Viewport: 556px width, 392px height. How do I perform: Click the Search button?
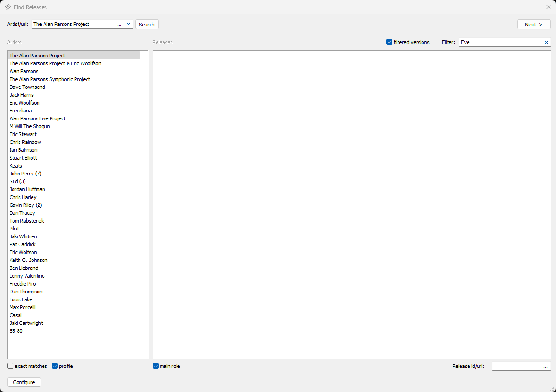pyautogui.click(x=147, y=25)
